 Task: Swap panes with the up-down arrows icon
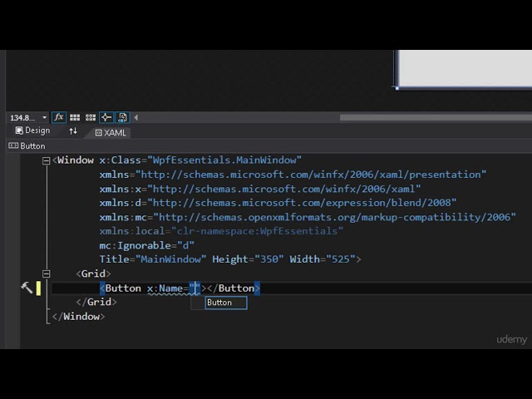click(x=73, y=131)
